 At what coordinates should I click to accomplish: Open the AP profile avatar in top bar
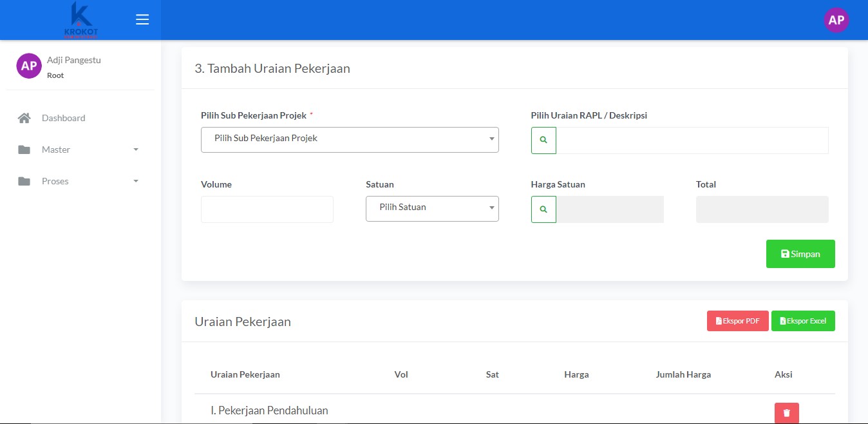(x=836, y=20)
